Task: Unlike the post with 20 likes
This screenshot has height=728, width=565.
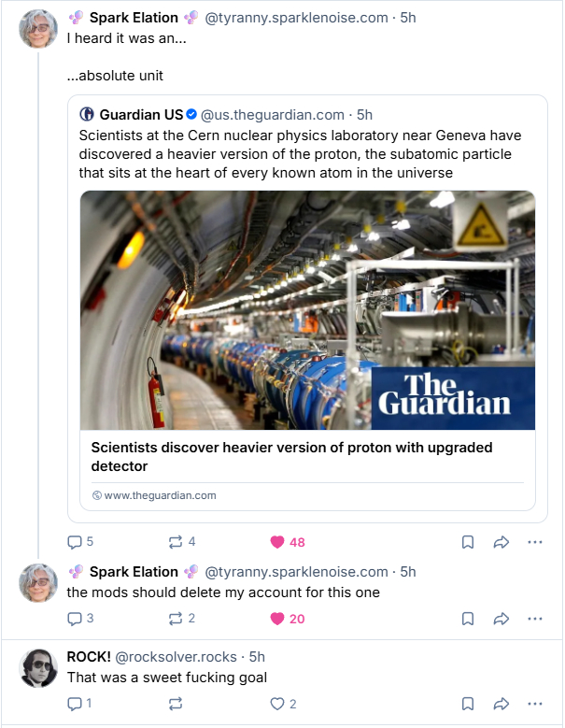Action: (276, 619)
